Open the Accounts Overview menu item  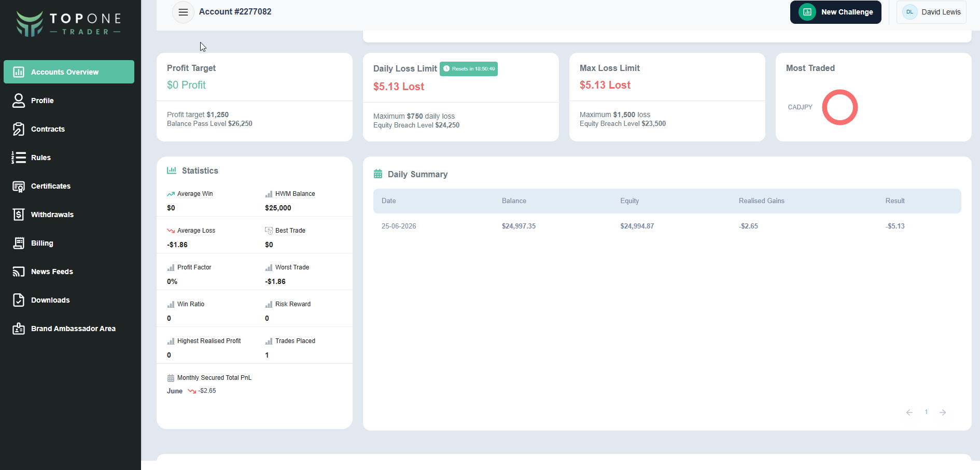point(69,72)
